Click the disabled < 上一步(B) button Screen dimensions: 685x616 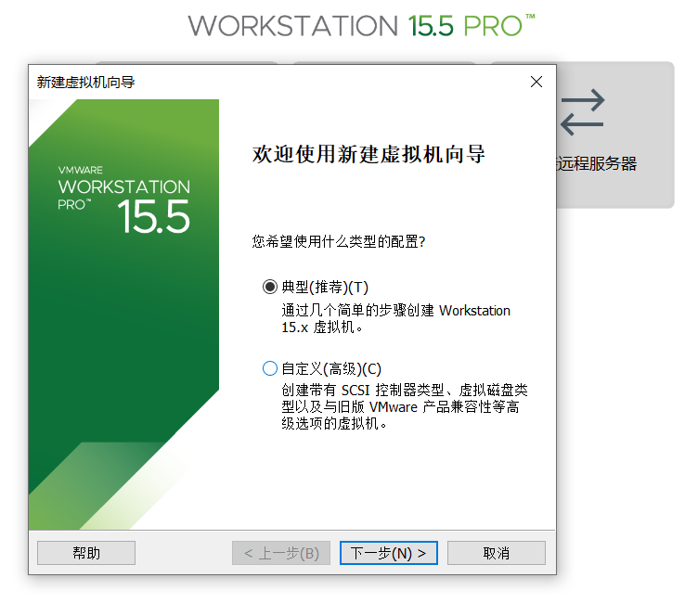281,553
